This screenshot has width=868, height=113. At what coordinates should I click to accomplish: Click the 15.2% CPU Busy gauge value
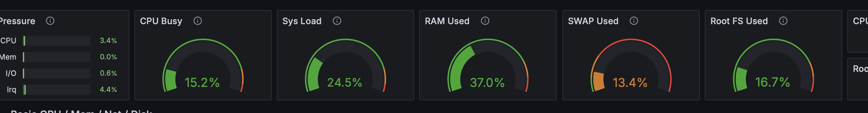pos(202,82)
